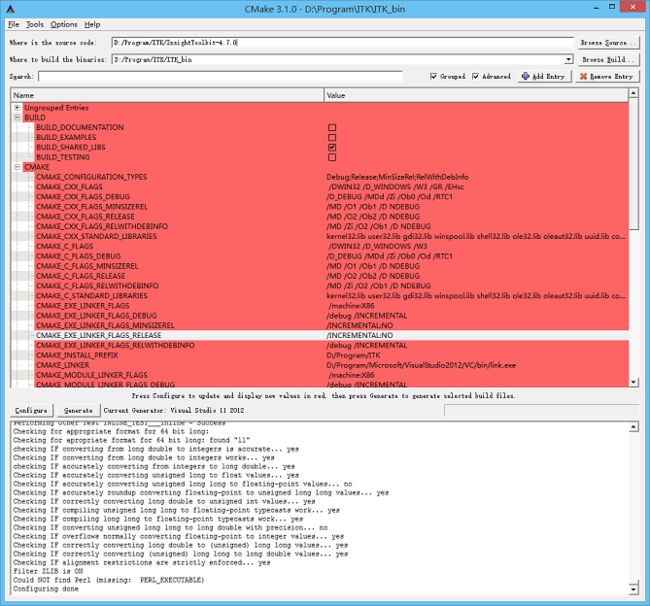The height and width of the screenshot is (606, 650).
Task: Open the File menu
Action: 14,24
